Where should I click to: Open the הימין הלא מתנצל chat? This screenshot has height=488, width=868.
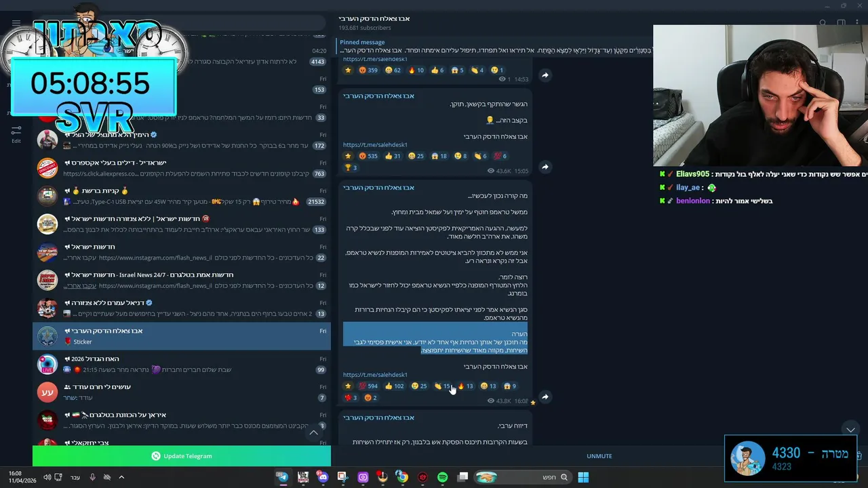tap(182, 140)
